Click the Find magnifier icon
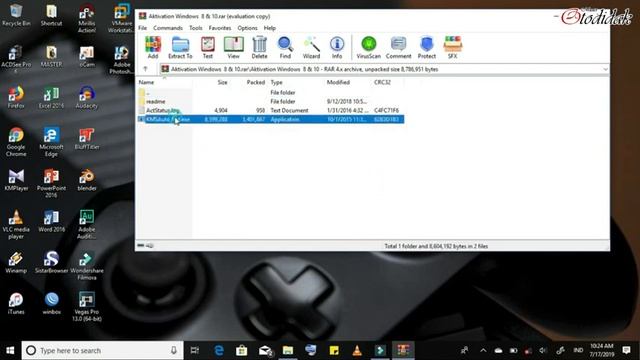Viewport: 640px width, 360px height. coord(285,47)
